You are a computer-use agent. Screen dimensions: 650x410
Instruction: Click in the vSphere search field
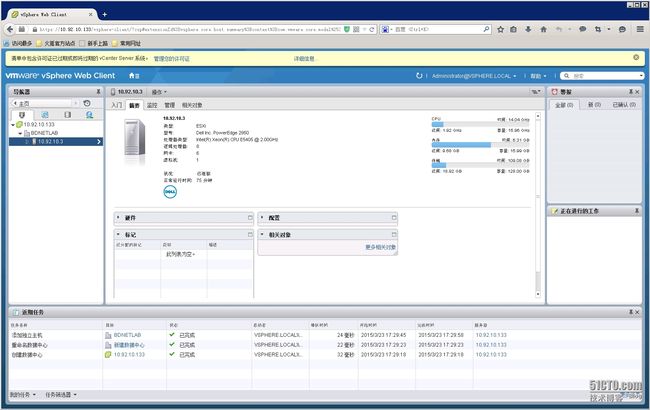coord(603,76)
